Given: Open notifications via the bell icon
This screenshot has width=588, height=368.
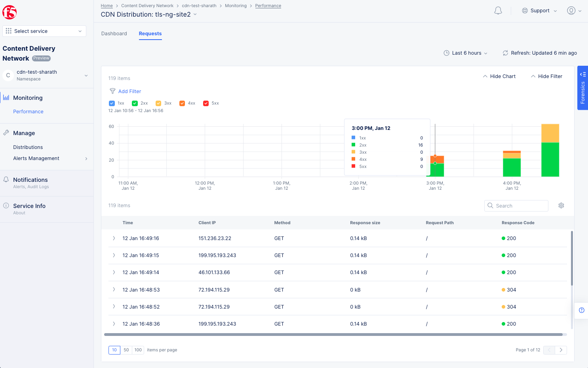Looking at the screenshot, I should point(498,10).
